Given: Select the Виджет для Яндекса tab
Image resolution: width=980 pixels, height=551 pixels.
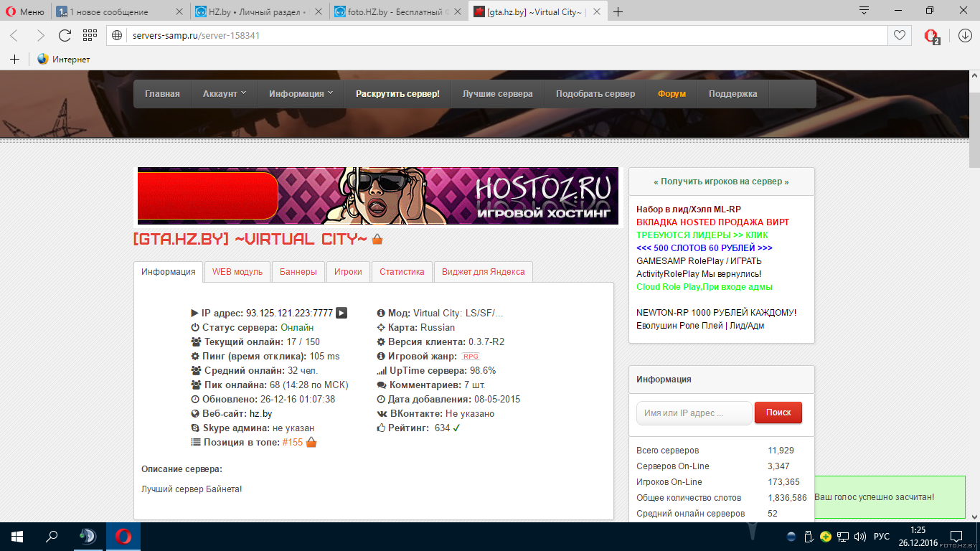Looking at the screenshot, I should coord(483,272).
